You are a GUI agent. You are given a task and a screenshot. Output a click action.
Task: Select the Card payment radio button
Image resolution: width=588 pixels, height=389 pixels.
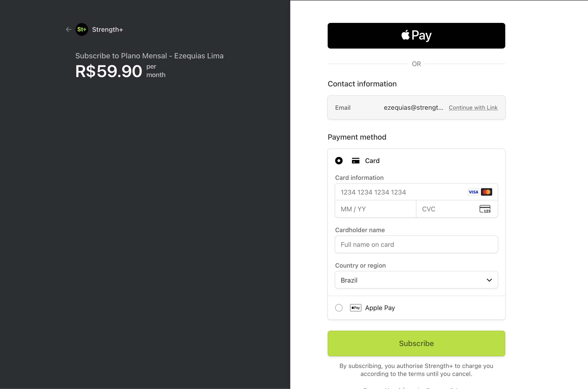[339, 160]
